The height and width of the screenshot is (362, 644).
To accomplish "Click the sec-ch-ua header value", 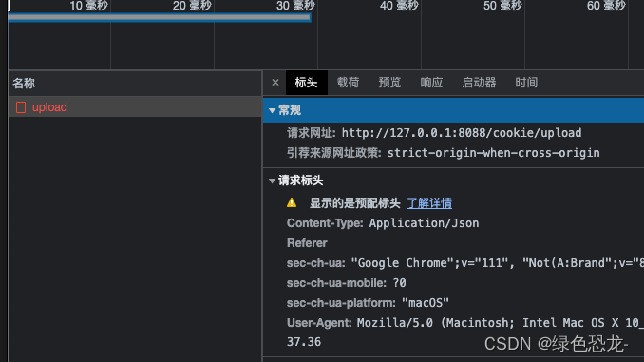I will pos(498,263).
